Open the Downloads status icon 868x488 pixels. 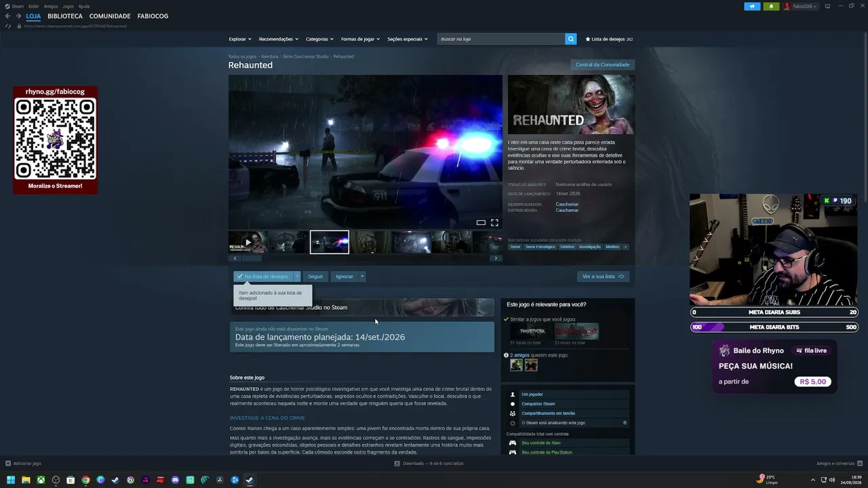pyautogui.click(x=397, y=464)
